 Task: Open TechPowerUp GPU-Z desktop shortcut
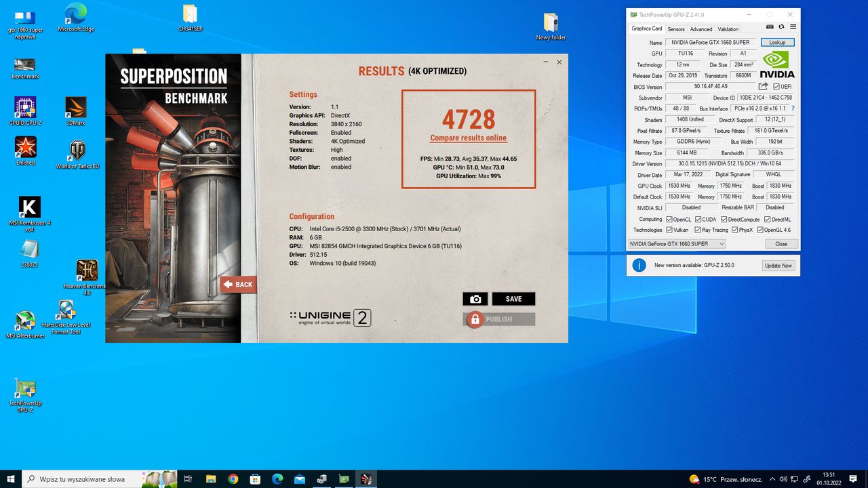pos(25,396)
